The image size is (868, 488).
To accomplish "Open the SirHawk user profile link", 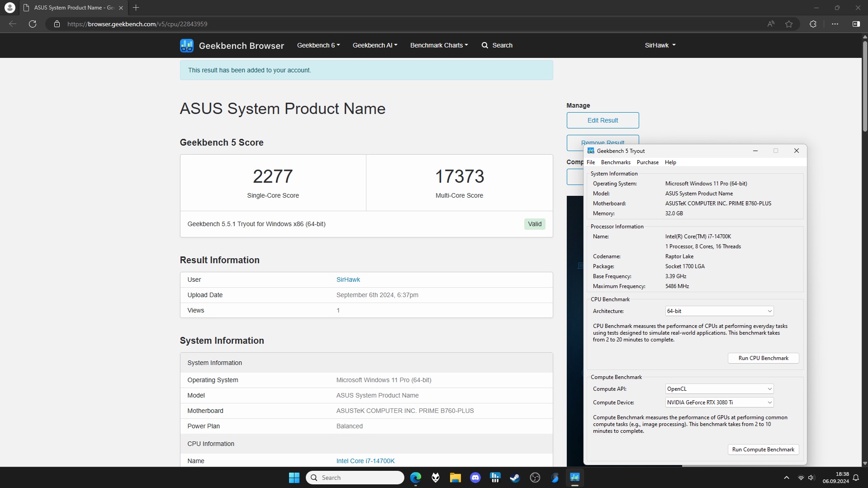I will coord(348,280).
